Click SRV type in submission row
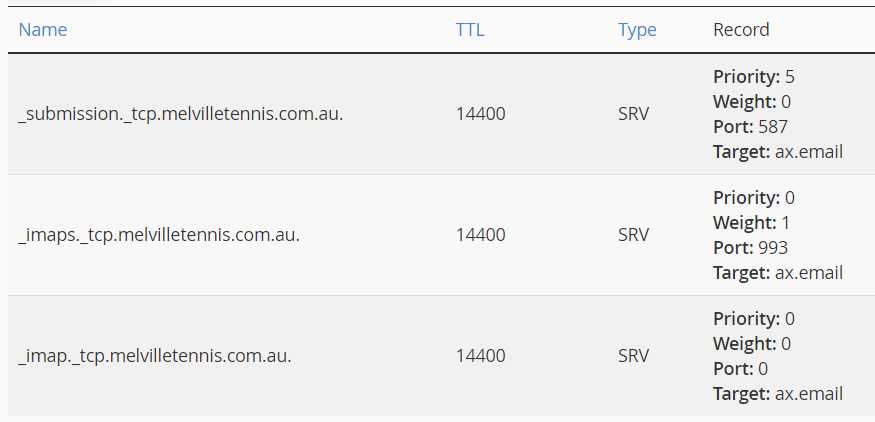 633,114
